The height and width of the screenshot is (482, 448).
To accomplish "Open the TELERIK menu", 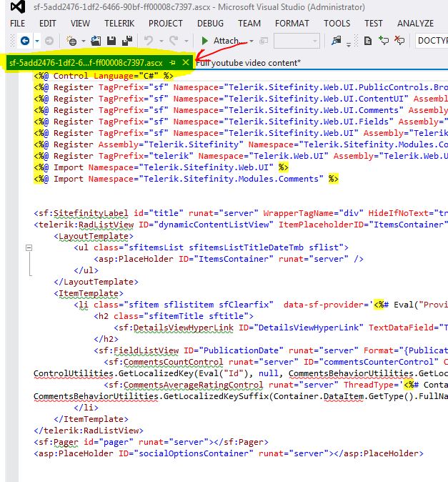I will 119,24.
